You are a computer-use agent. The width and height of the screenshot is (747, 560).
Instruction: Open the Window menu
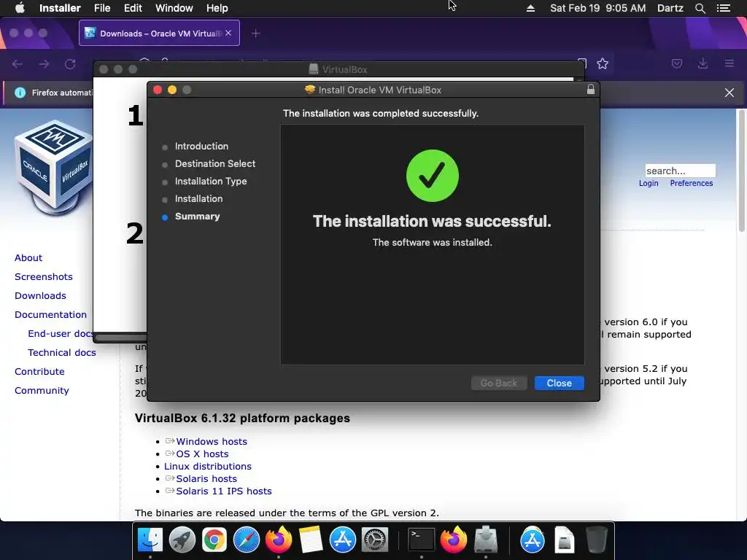click(x=174, y=8)
